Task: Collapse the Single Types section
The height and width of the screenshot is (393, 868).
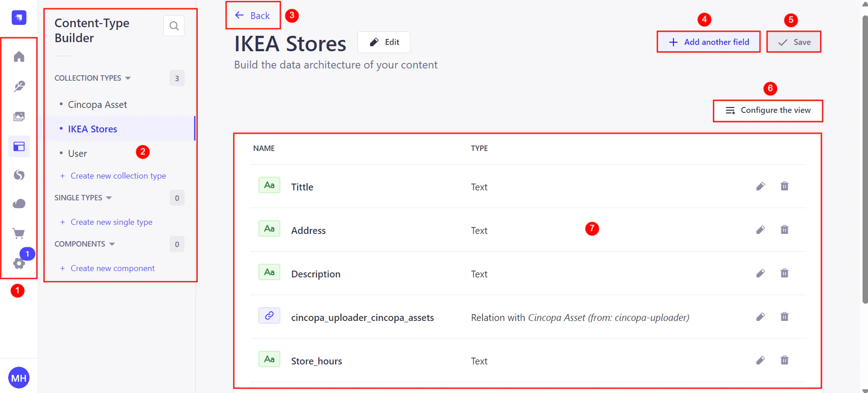Action: [83, 198]
